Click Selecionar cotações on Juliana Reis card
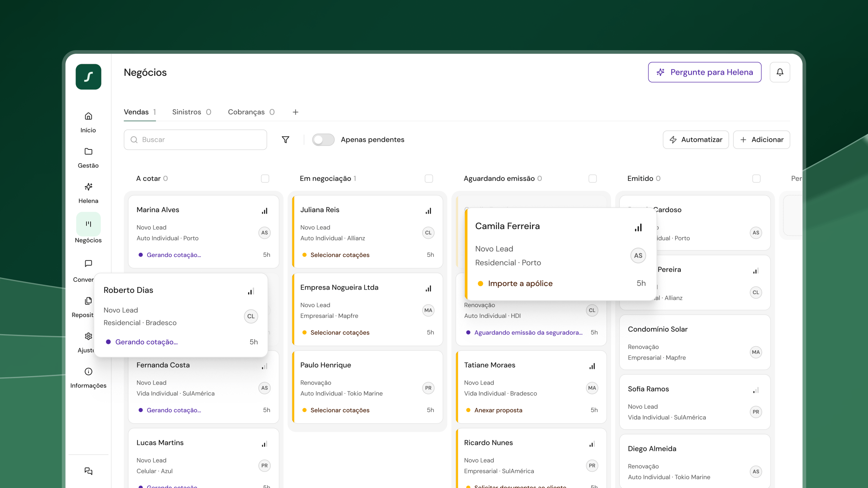868x488 pixels. pyautogui.click(x=340, y=255)
